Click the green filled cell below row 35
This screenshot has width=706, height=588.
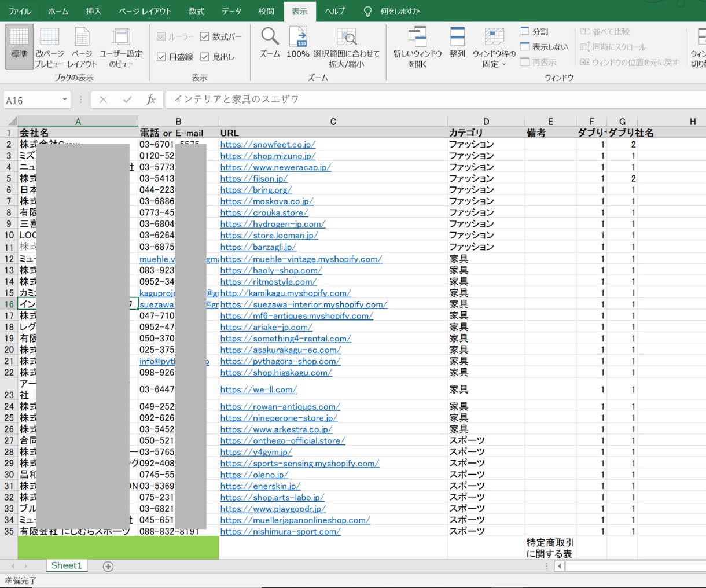(119, 548)
